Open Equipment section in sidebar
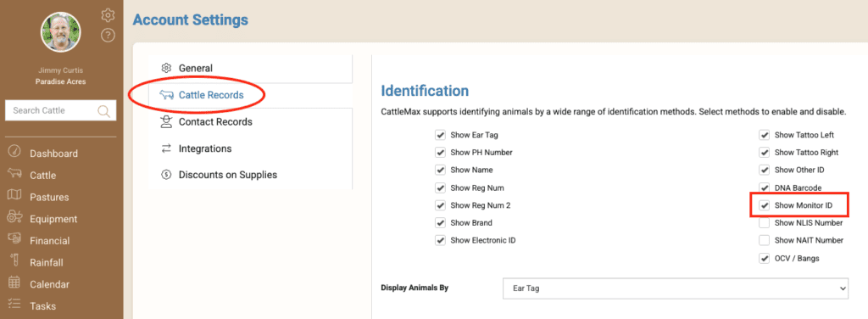 (x=53, y=219)
